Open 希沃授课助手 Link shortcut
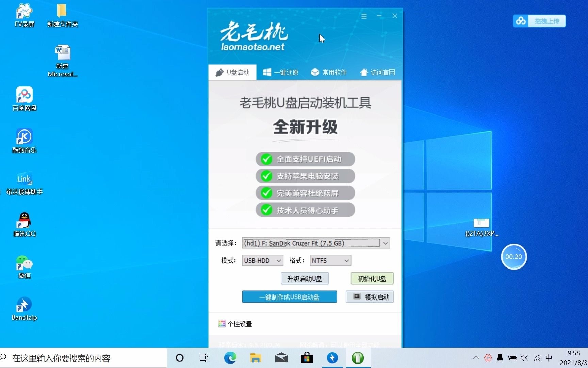 [24, 183]
